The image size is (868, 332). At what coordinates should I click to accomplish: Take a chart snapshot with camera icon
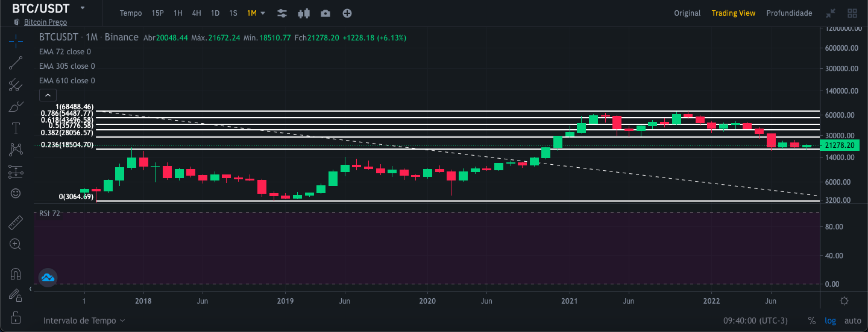[x=325, y=13]
